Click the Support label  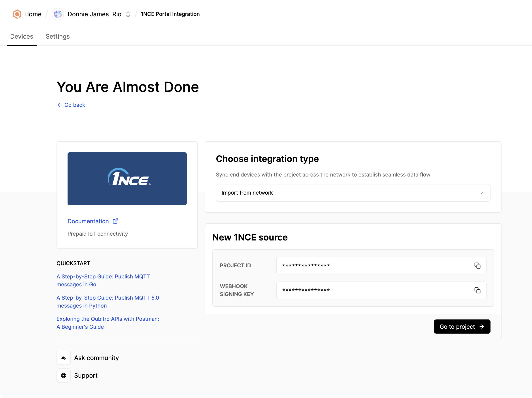point(86,375)
